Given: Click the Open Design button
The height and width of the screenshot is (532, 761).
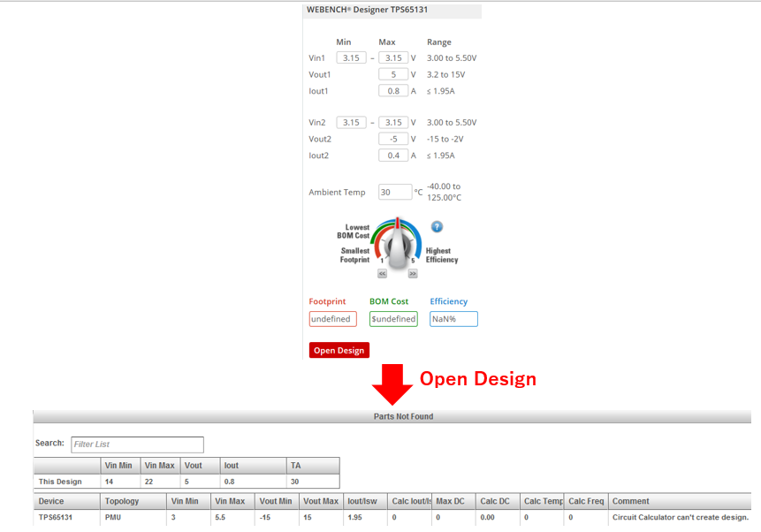Looking at the screenshot, I should click(x=339, y=351).
